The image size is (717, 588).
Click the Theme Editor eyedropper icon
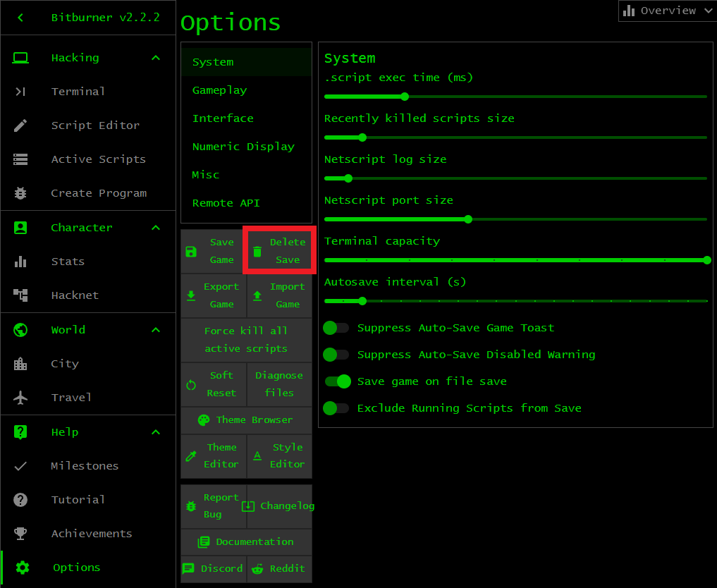(191, 456)
